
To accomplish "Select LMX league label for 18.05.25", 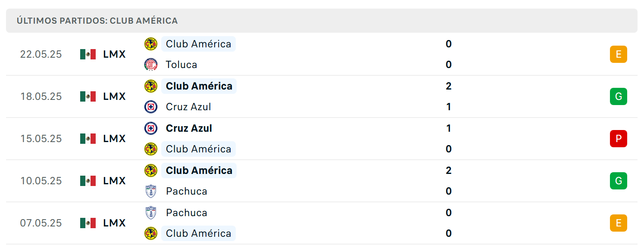I will tap(115, 96).
